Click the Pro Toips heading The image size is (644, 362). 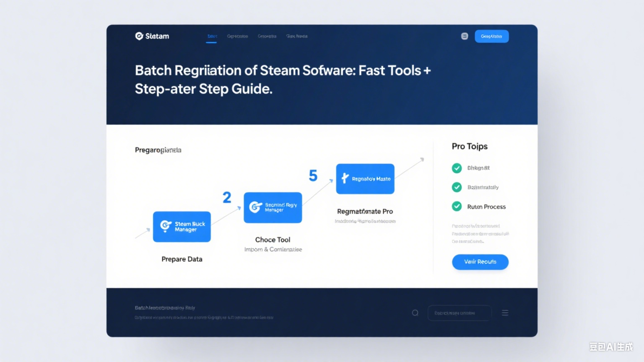tap(470, 146)
